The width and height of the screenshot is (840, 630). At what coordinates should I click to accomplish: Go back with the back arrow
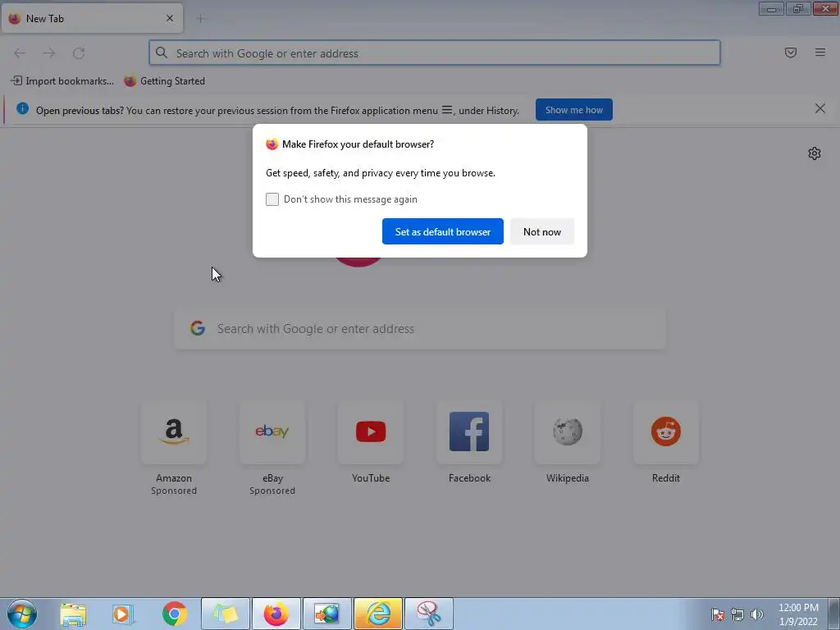[x=20, y=53]
